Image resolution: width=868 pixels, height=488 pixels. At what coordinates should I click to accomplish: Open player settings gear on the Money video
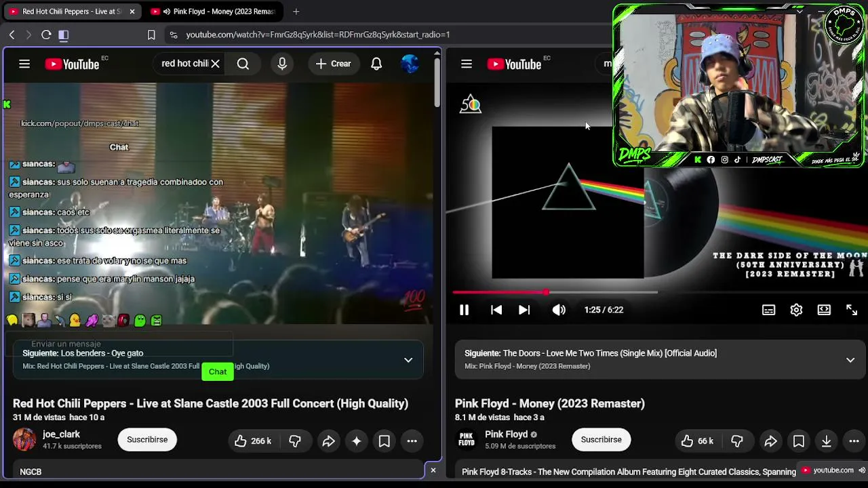(796, 310)
